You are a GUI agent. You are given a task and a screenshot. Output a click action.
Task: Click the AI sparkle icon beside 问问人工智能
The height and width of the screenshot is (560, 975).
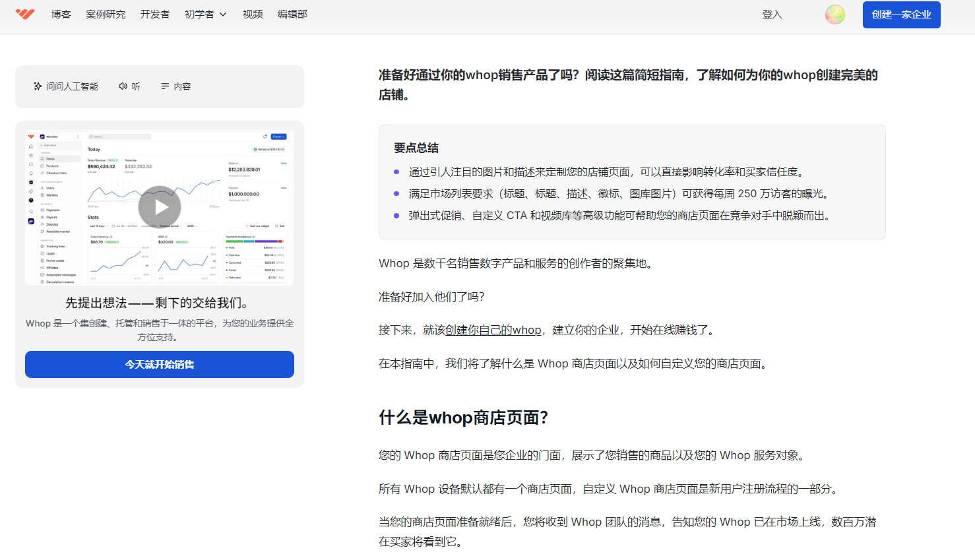click(x=38, y=86)
